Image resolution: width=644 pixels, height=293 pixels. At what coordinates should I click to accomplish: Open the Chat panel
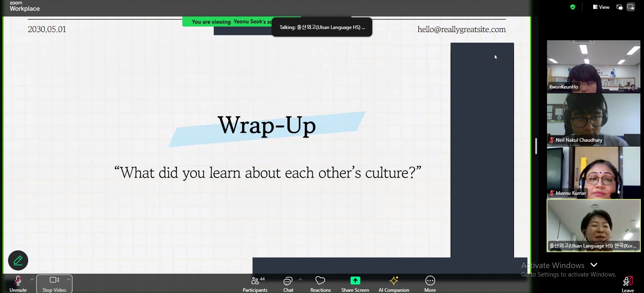(x=288, y=283)
